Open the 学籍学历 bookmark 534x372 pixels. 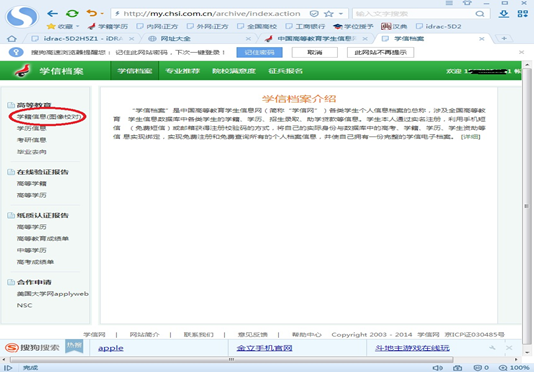tap(108, 26)
